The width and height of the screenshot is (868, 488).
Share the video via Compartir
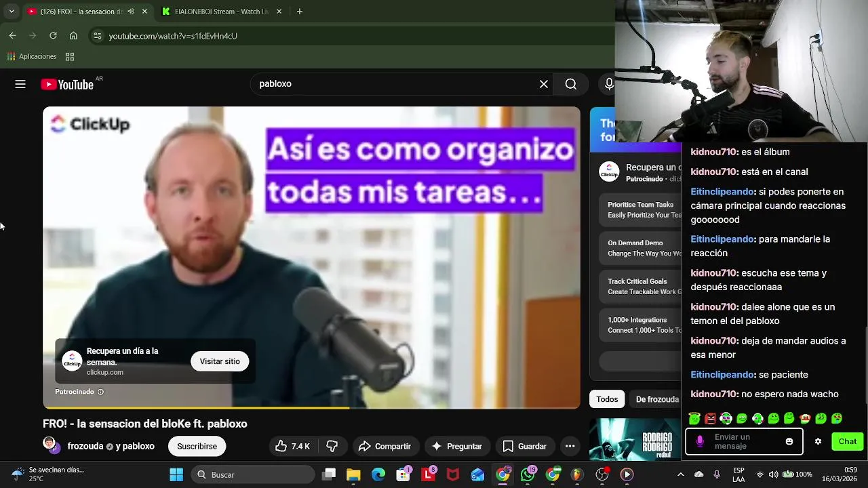click(385, 446)
